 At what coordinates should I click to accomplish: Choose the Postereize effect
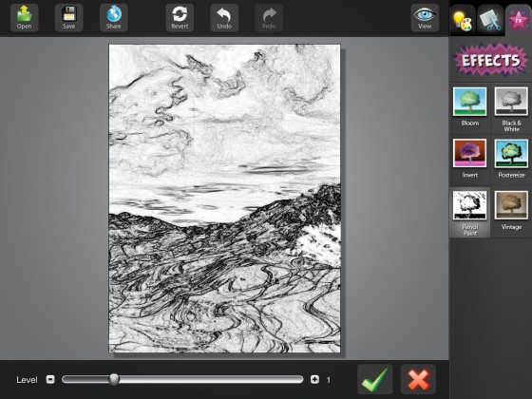511,159
